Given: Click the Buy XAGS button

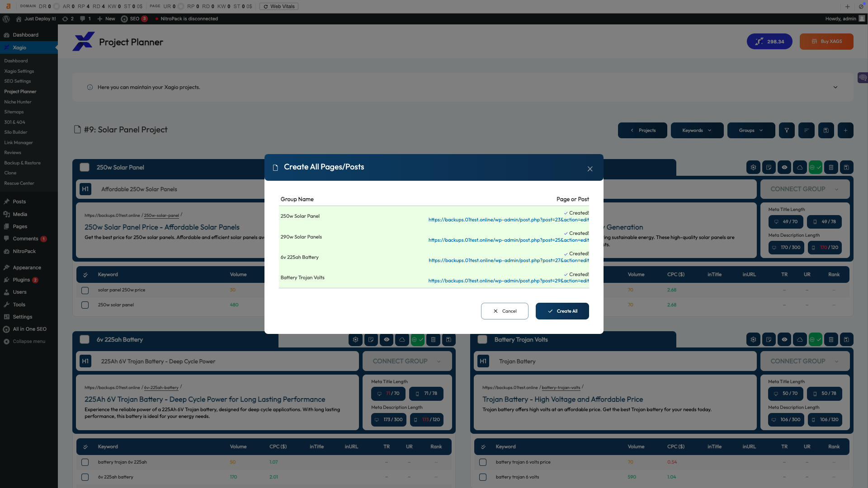Looking at the screenshot, I should click(826, 42).
